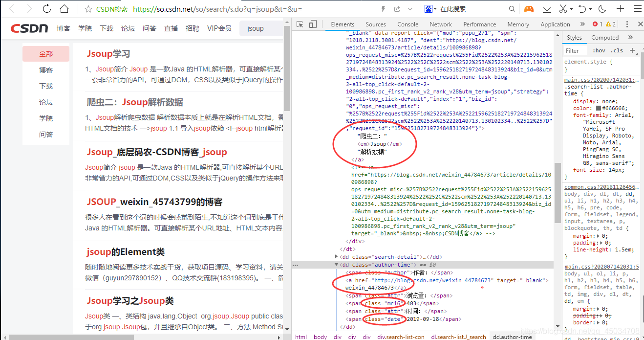Bookmark the page with the star icon
The width and height of the screenshot is (644, 340).
pyautogui.click(x=88, y=9)
